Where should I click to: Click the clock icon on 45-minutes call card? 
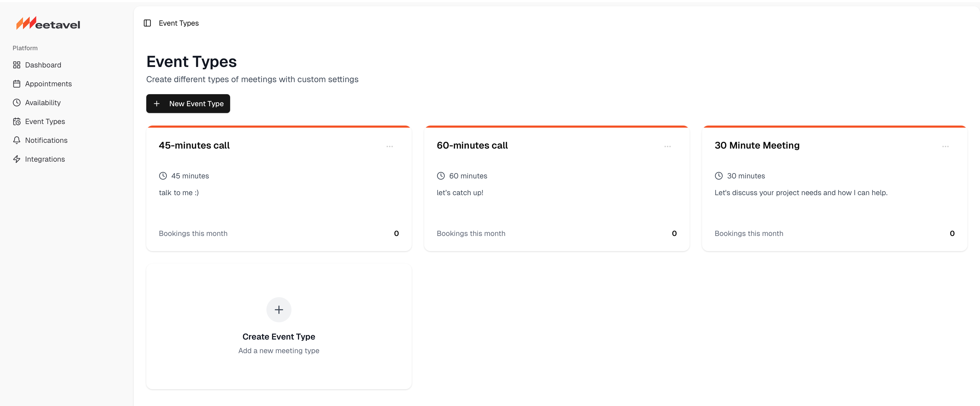(x=163, y=176)
